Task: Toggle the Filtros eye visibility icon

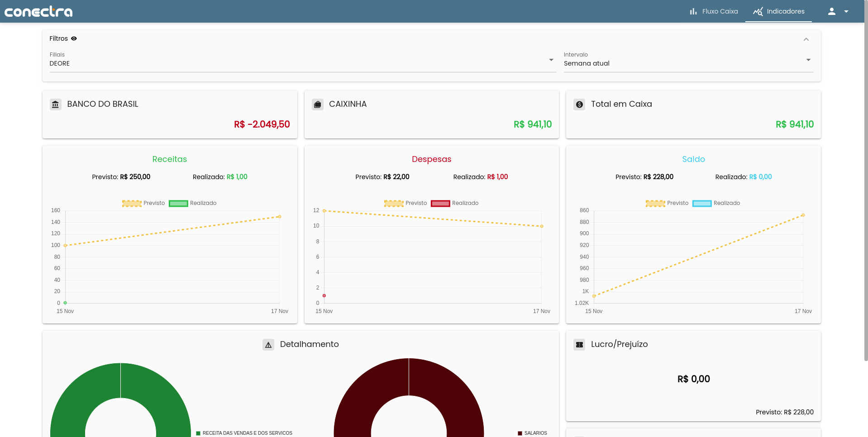Action: click(x=74, y=38)
